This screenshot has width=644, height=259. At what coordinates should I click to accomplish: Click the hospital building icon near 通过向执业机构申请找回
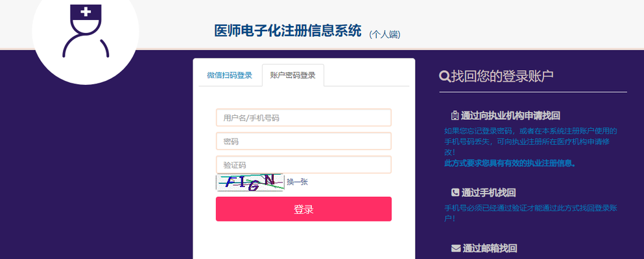click(x=455, y=115)
